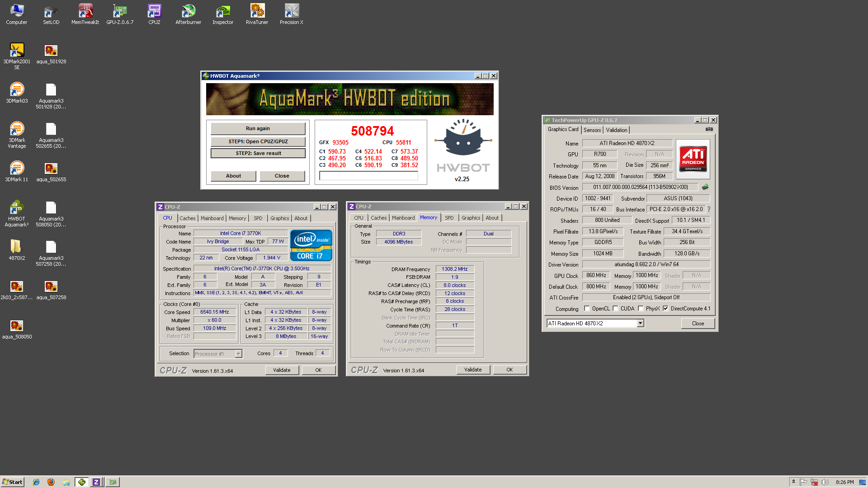Select the aqua_502655 image file
Viewport: 868px width, 488px height.
pyautogui.click(x=51, y=172)
